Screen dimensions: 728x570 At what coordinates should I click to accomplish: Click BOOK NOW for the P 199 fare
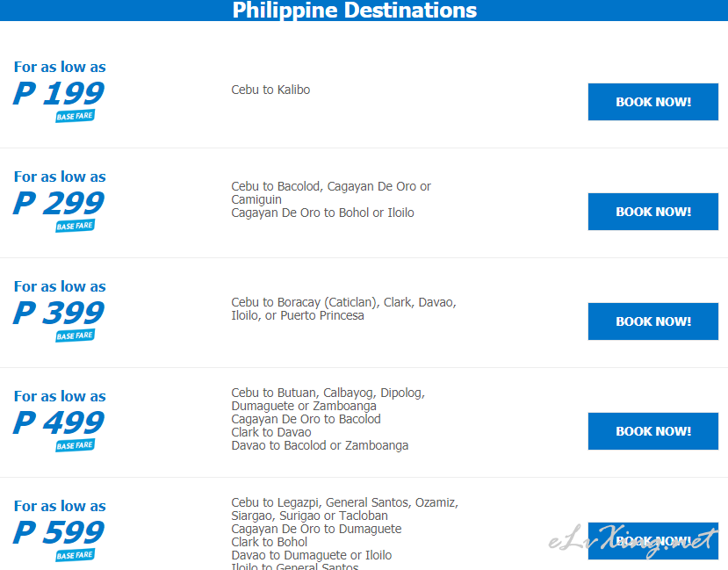652,102
